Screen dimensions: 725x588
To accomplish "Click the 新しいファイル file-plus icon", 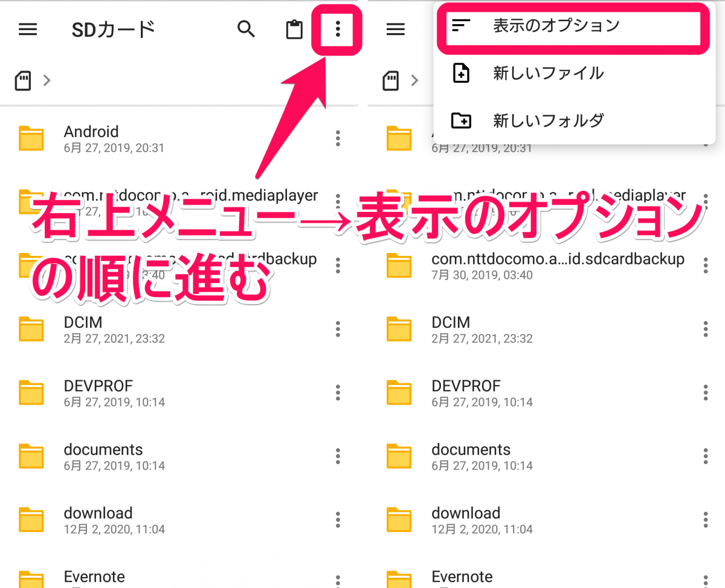I will pyautogui.click(x=461, y=74).
